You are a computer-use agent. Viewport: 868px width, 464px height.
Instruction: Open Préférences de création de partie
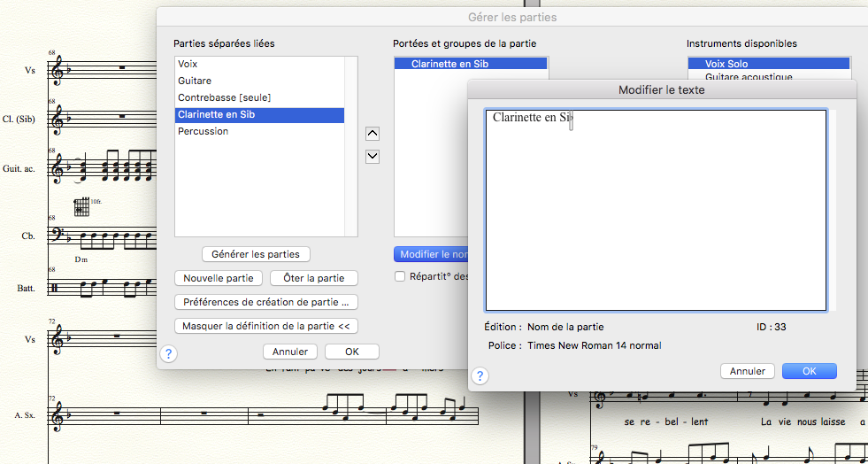point(266,302)
